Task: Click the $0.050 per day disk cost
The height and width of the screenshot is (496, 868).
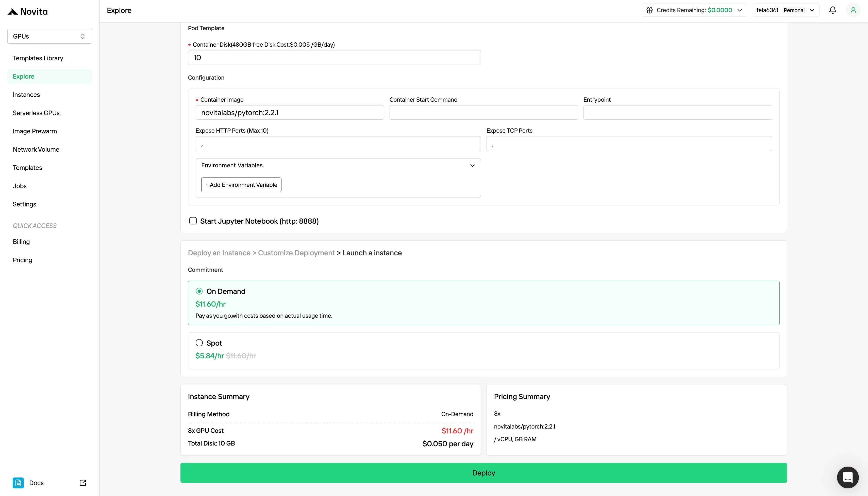Action: 448,444
